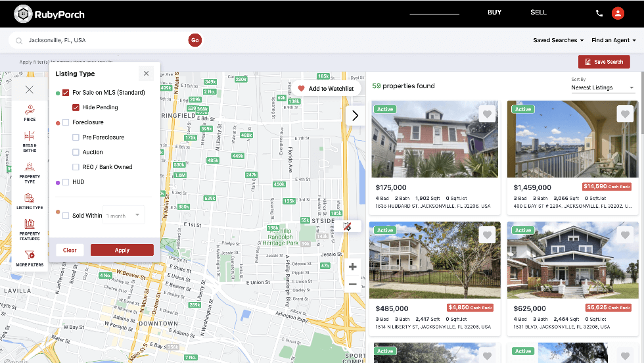
Task: Click the 639k map price marker
Action: pos(210,198)
